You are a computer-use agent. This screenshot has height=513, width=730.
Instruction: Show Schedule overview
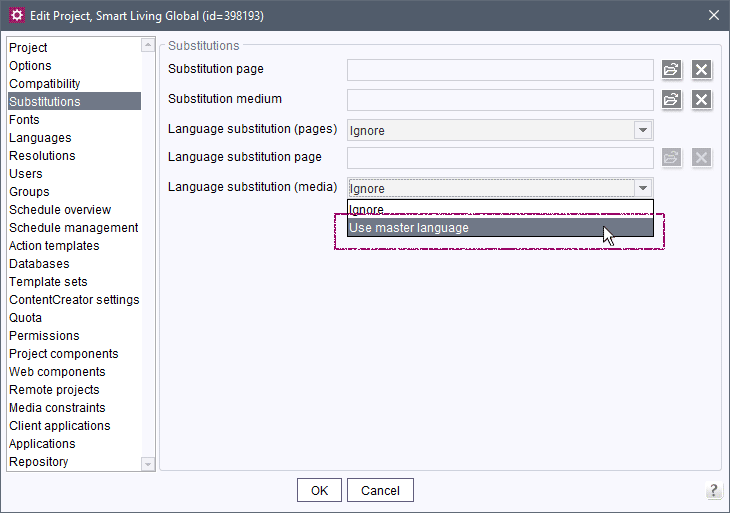[74, 209]
